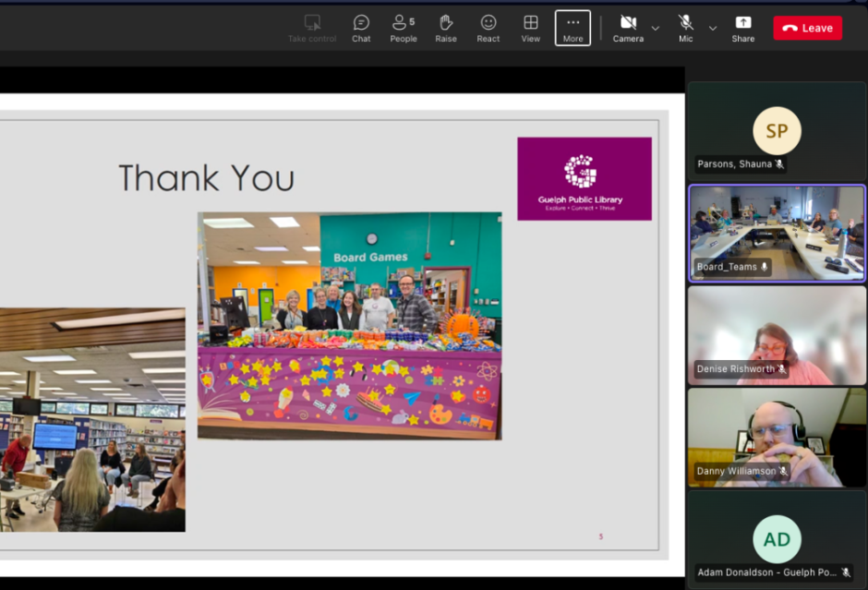Viewport: 868px width, 590px height.
Task: Click the Board Games group photo
Action: tap(349, 325)
